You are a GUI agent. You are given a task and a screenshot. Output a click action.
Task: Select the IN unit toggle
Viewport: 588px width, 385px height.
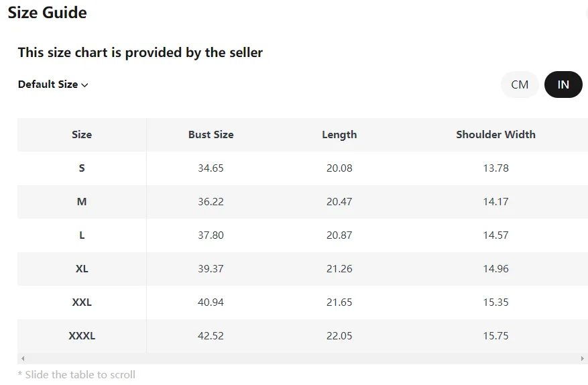563,85
